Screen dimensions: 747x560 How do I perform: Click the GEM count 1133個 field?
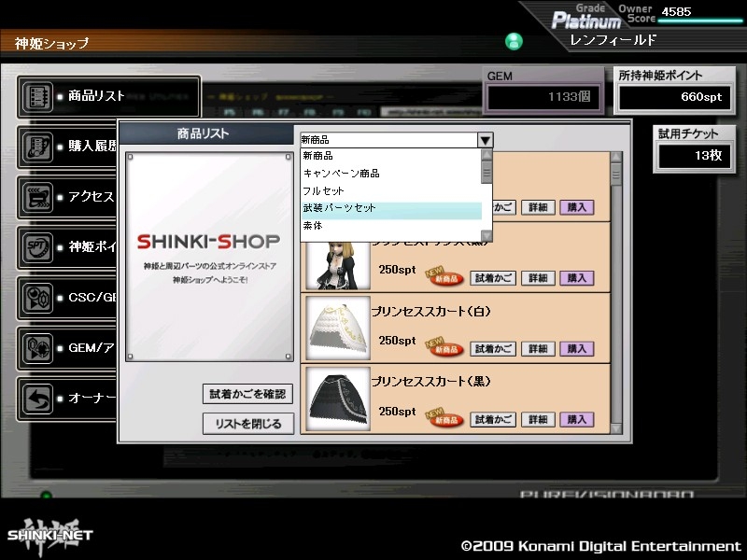pyautogui.click(x=543, y=97)
